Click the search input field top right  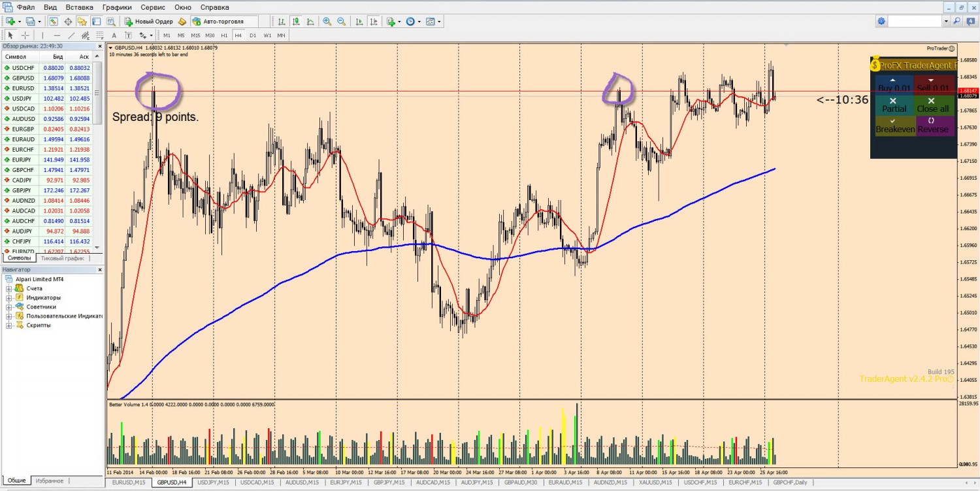[915, 22]
